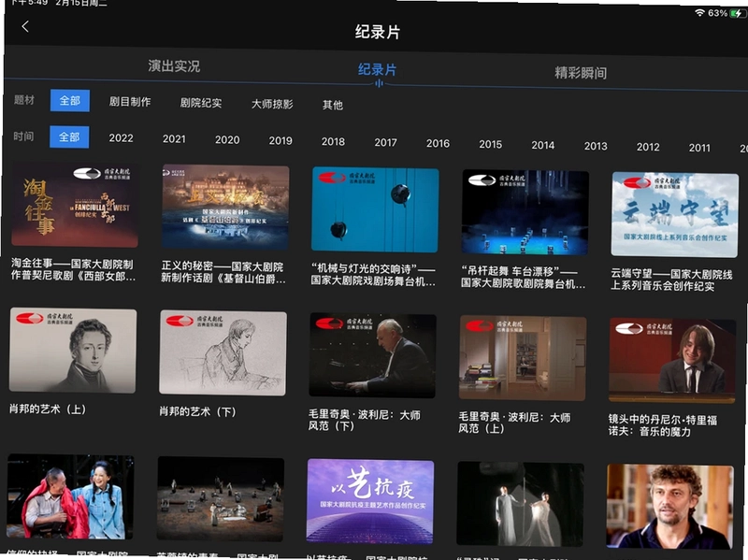Screen dimensions: 748x560
Task: Open the 波利尼 大师风范（下）thumbnail
Action: click(x=372, y=355)
